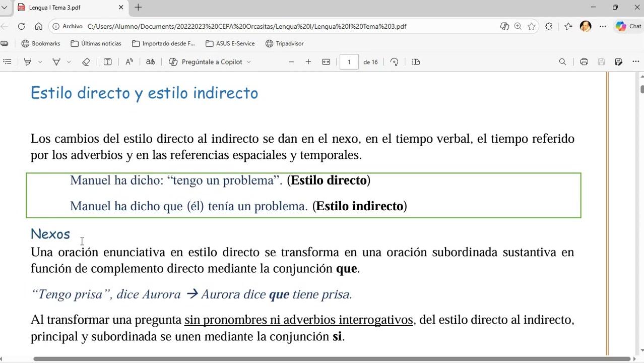The width and height of the screenshot is (644, 363).
Task: Open PDF toolbar more options menu
Action: tap(635, 62)
